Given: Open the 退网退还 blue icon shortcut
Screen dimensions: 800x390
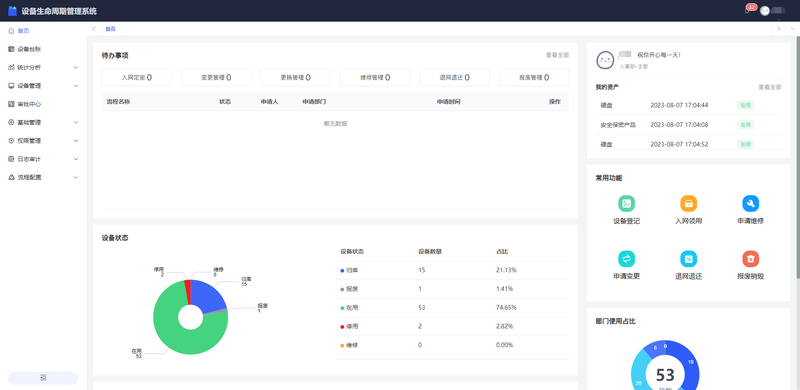Looking at the screenshot, I should click(688, 259).
